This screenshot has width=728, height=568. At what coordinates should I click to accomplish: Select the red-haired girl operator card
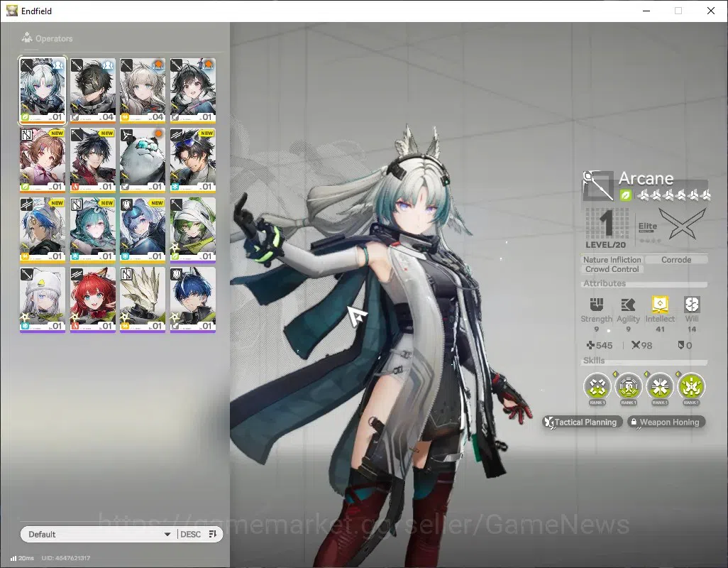[93, 300]
